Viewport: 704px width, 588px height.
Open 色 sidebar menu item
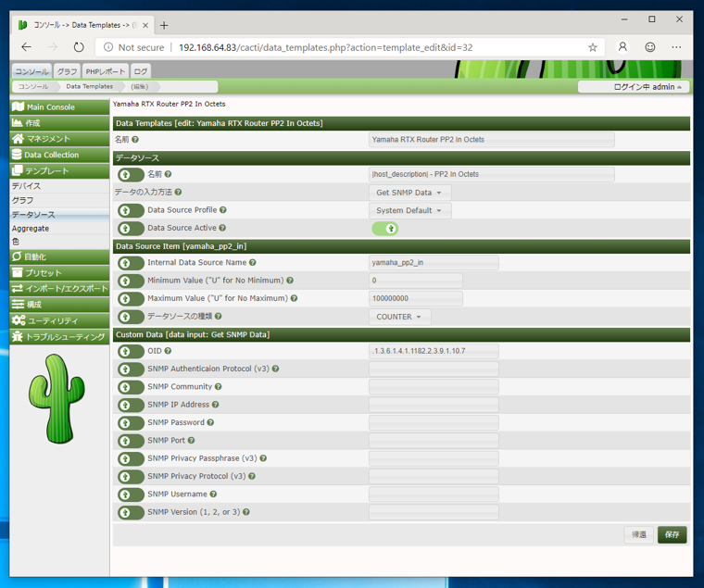59,242
